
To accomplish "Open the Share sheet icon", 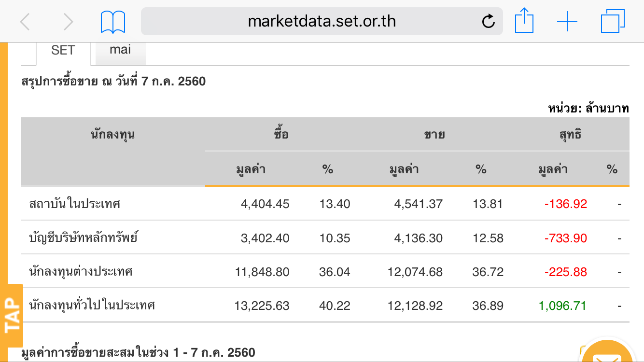I will click(x=524, y=21).
